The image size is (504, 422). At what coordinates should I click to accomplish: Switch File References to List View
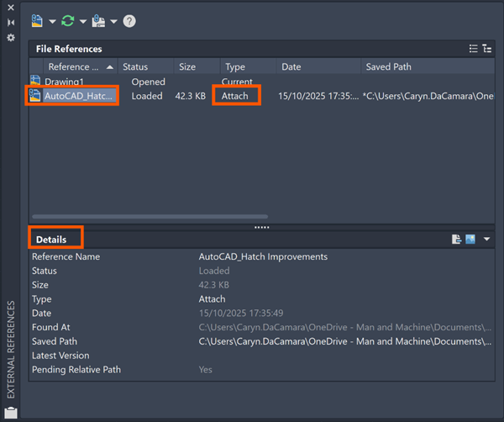coord(473,49)
